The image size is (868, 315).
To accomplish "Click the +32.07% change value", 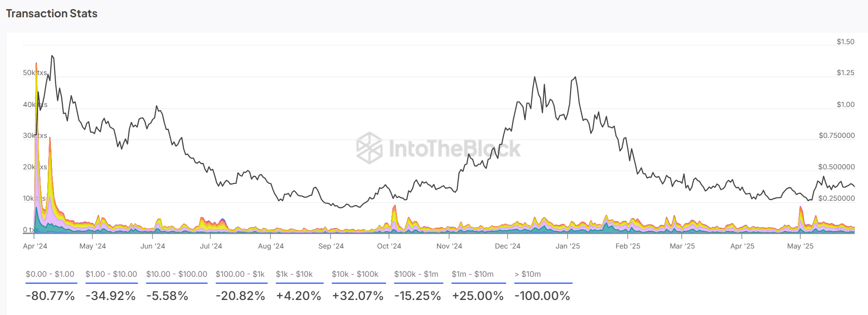I will click(358, 296).
